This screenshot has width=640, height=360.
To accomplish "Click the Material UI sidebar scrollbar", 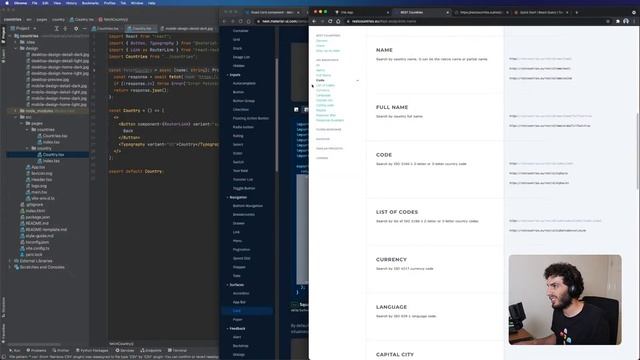I will click(x=277, y=114).
